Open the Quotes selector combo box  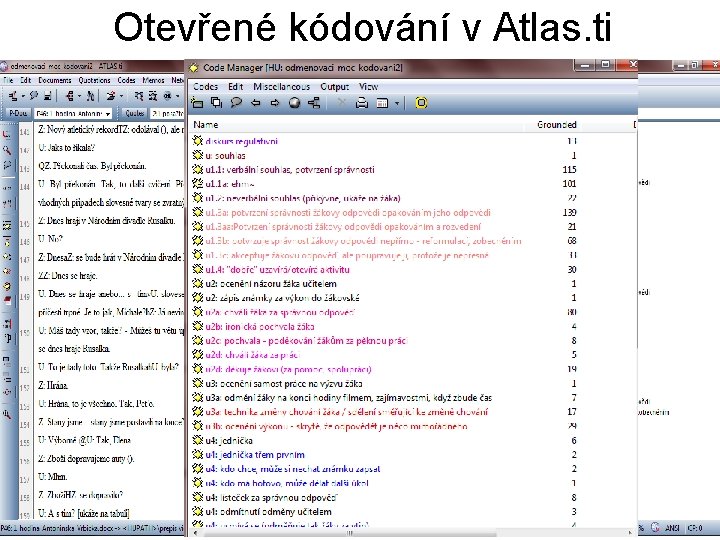pyautogui.click(x=166, y=113)
